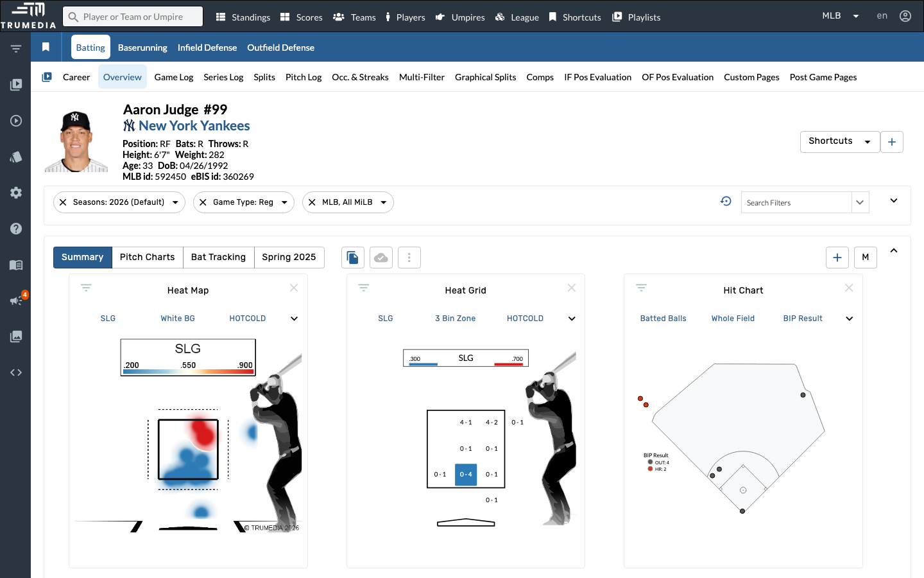
Task: Reset filters with the history icon
Action: click(726, 201)
